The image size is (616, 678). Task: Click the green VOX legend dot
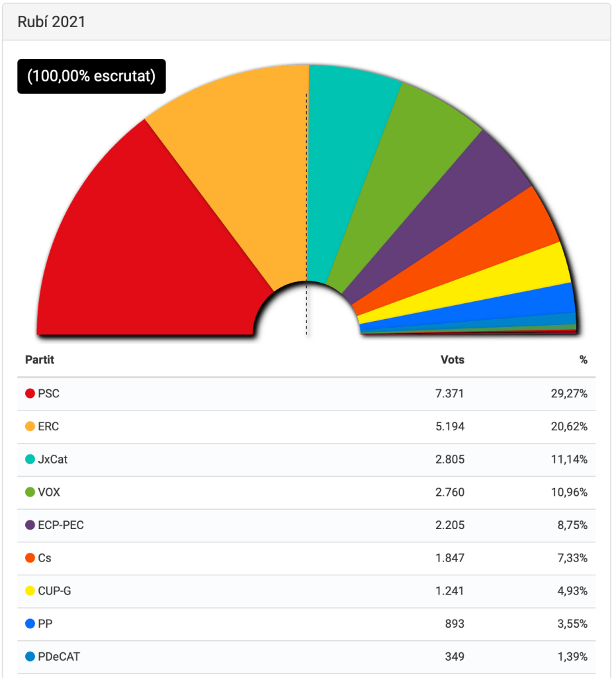(x=30, y=493)
